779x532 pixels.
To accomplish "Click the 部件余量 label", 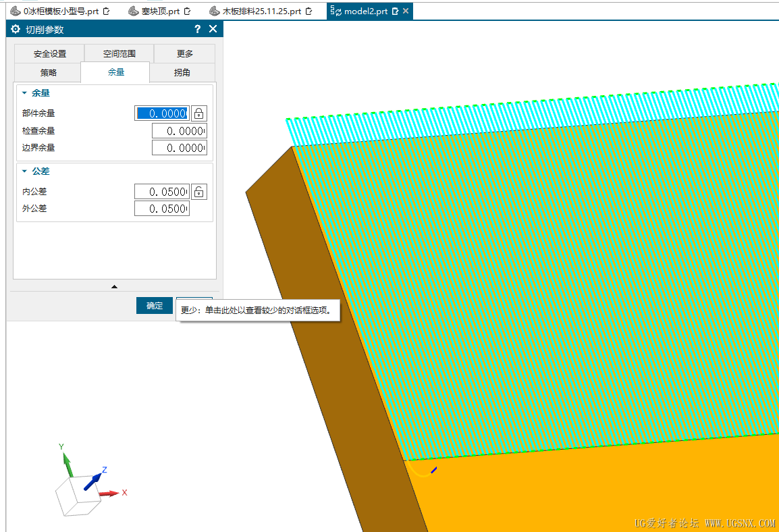I will point(38,113).
